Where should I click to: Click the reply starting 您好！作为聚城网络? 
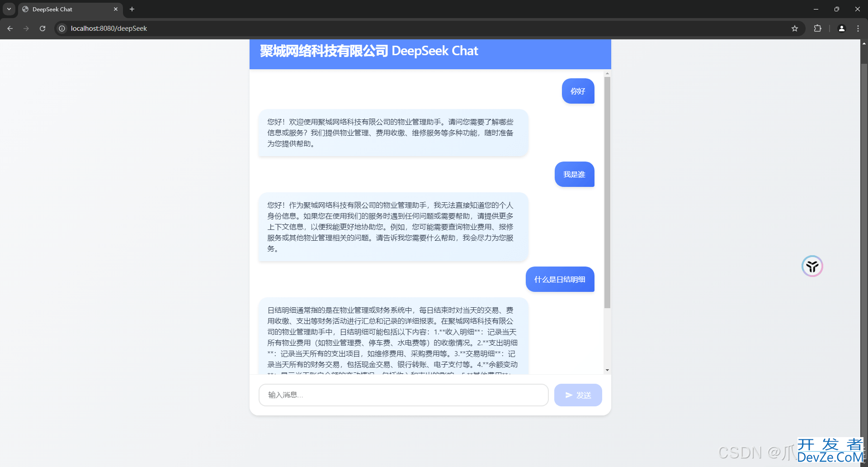click(393, 227)
